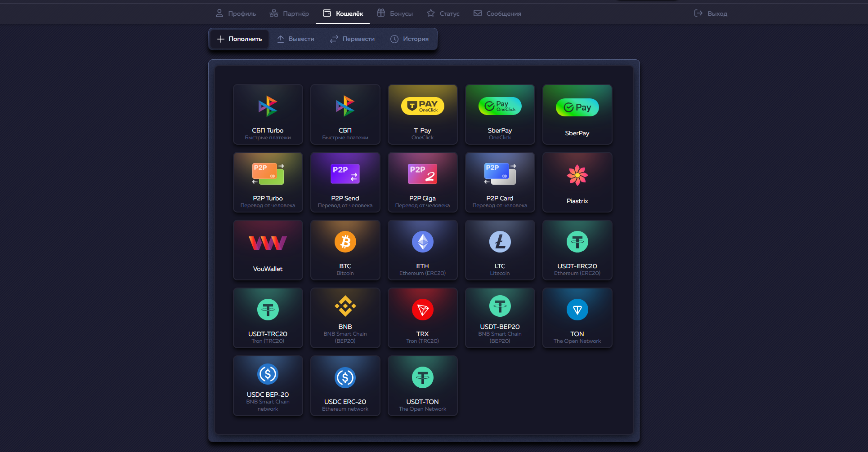Image resolution: width=868 pixels, height=452 pixels.
Task: Click the Выход logout link
Action: 711,13
